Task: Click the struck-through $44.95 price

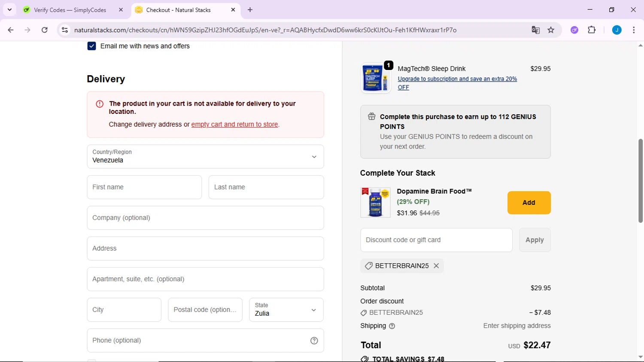Action: pyautogui.click(x=429, y=213)
